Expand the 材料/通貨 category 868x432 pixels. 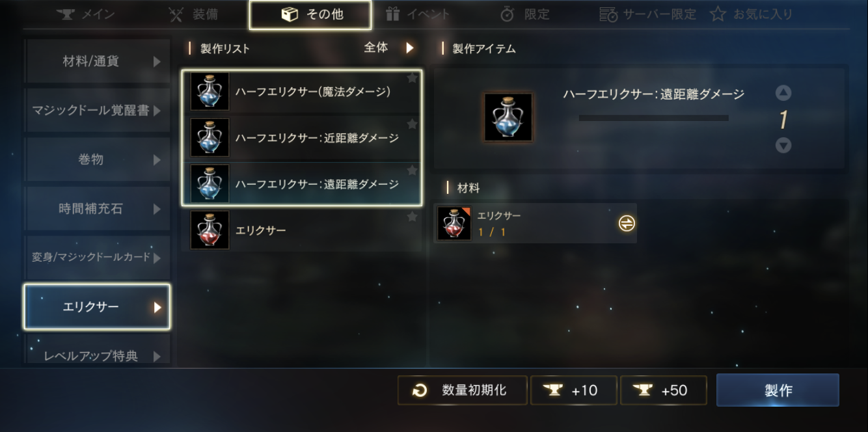[x=97, y=61]
